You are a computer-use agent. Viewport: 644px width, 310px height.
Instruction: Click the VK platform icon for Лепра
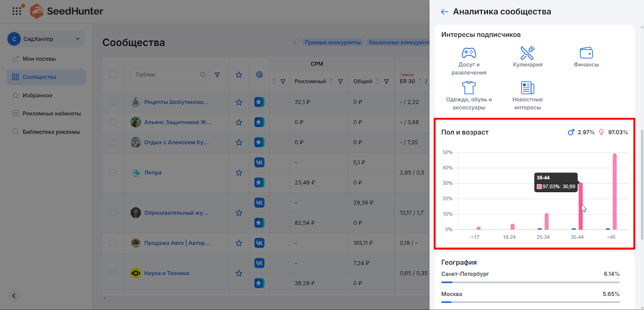[259, 163]
